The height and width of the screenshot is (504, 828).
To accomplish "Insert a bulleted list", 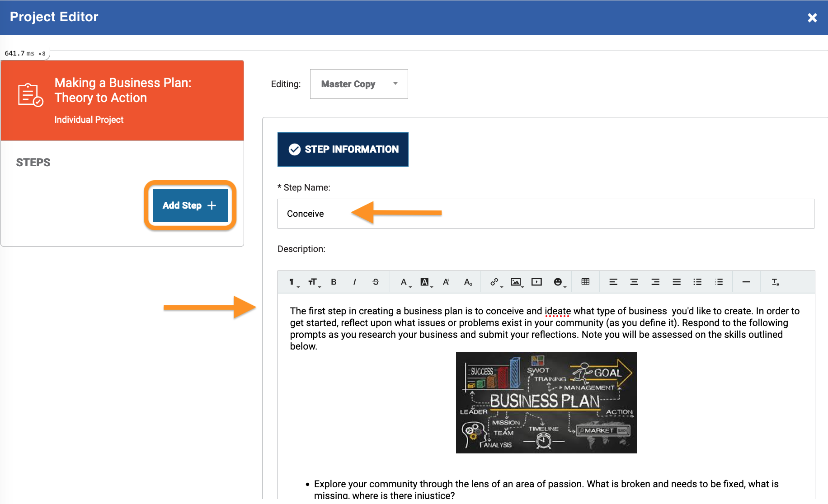I will (697, 282).
